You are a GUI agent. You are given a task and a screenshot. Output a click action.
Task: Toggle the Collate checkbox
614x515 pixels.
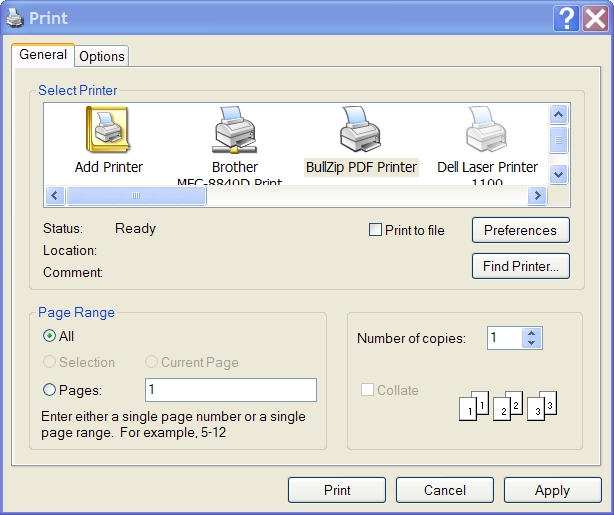point(367,390)
